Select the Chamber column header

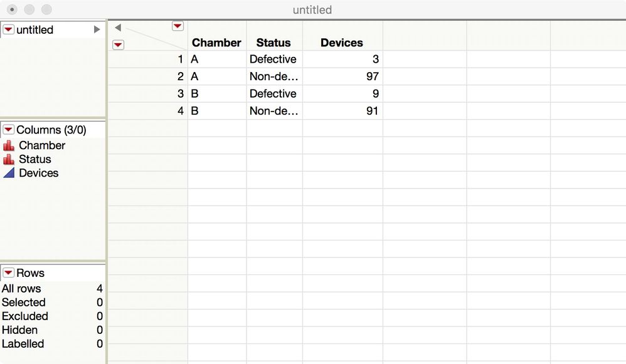216,43
